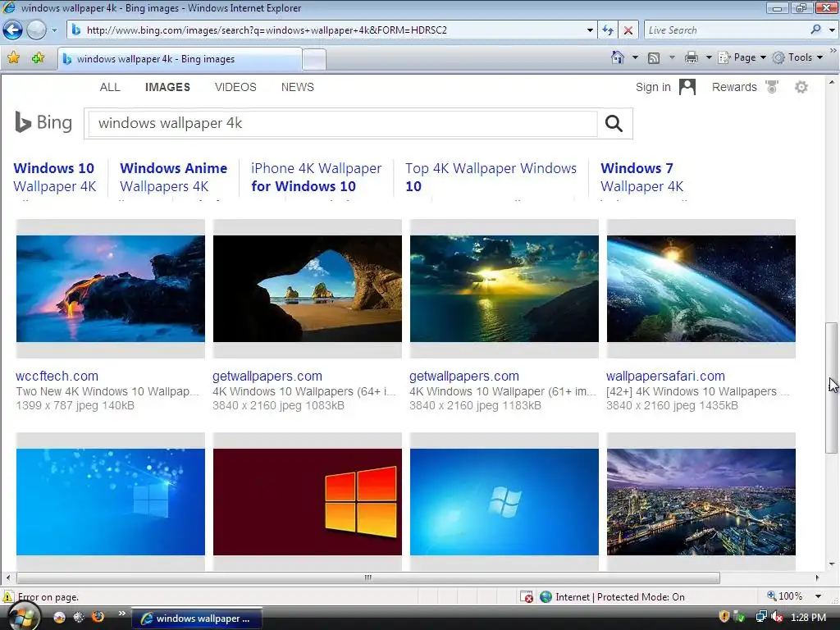Click the Bing logo
840x630 pixels.
point(43,122)
